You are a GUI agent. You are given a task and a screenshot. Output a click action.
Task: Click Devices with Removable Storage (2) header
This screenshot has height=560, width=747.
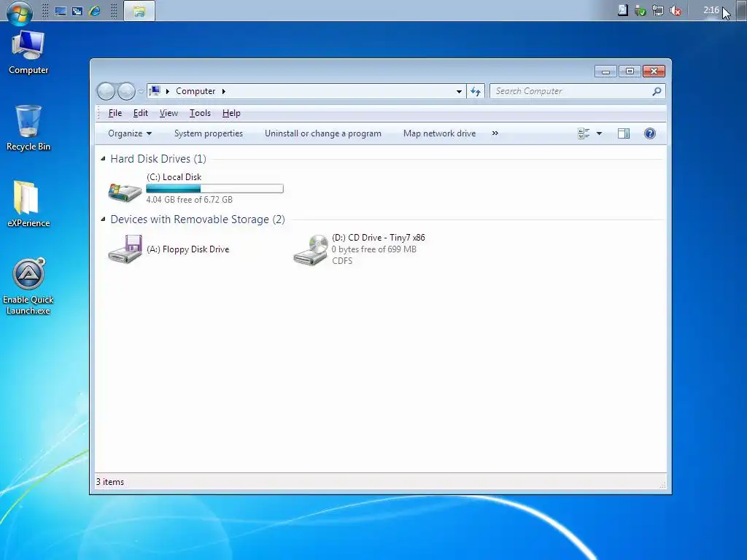(198, 219)
